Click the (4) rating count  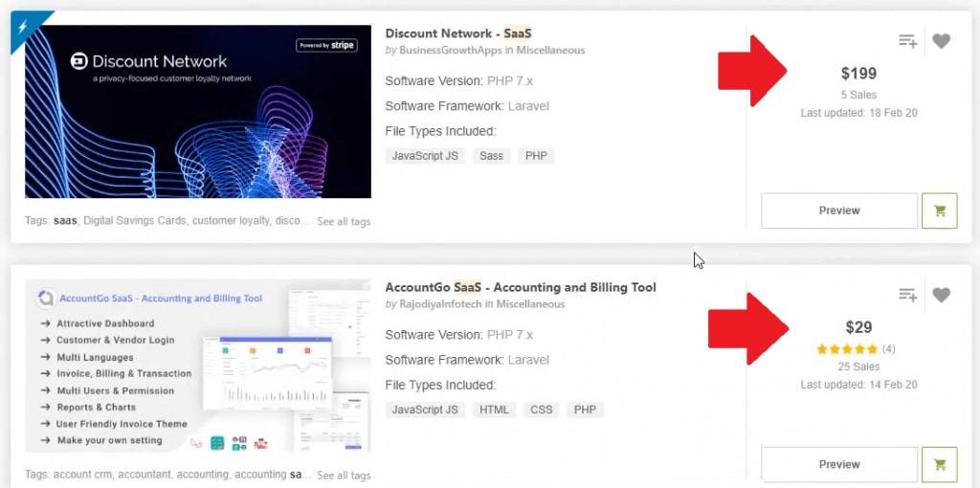(x=888, y=349)
